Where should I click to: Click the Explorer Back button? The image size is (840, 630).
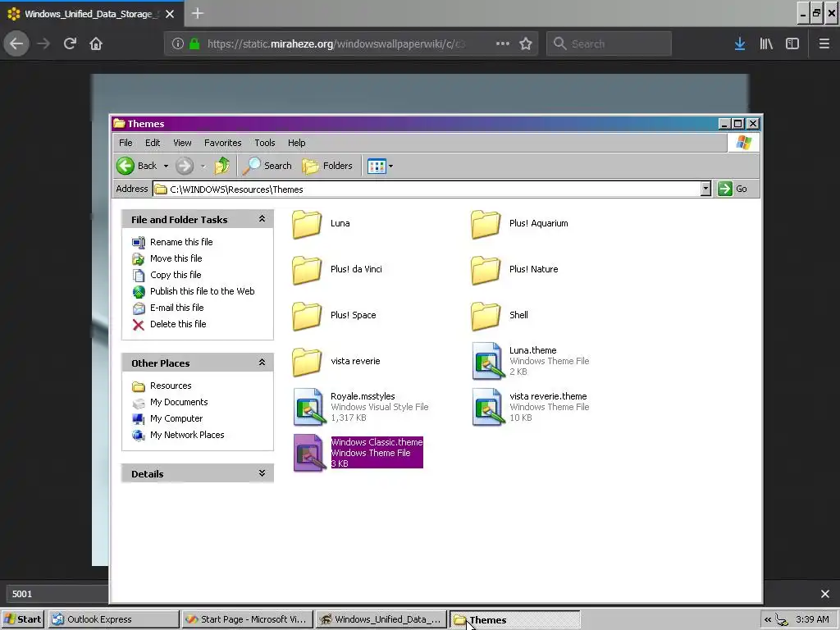(x=136, y=166)
